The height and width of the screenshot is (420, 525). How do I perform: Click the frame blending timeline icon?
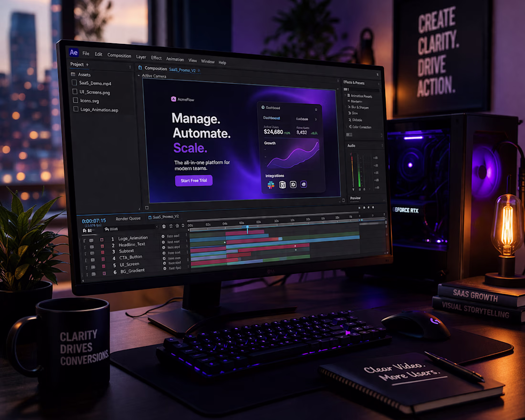coord(171,226)
